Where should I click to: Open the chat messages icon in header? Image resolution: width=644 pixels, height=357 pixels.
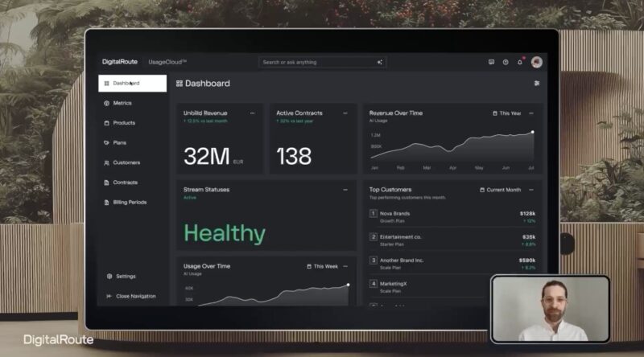pos(491,63)
